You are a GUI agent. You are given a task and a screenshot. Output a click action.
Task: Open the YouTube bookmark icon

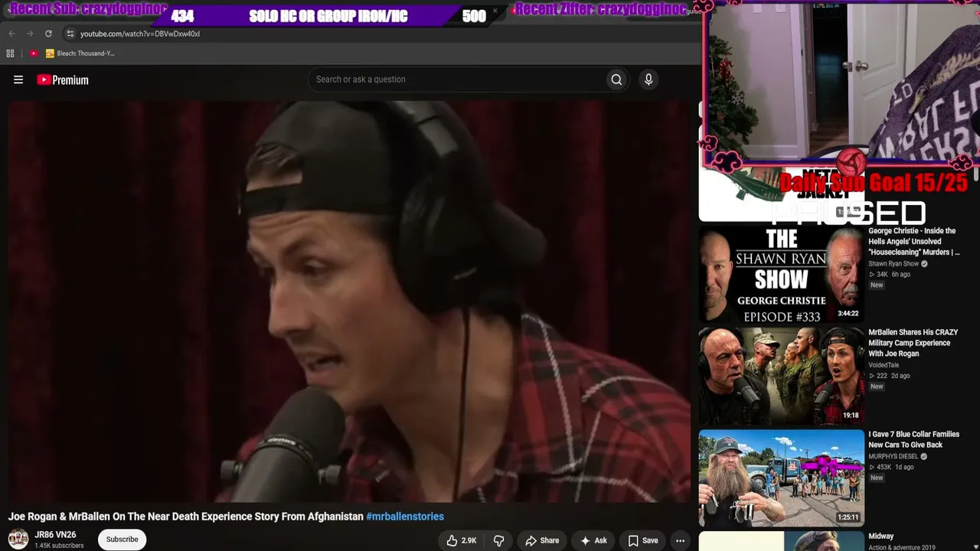point(34,54)
